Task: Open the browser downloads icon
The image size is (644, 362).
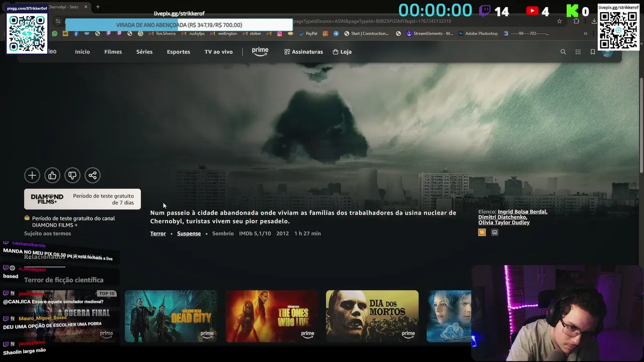Action: (594, 21)
